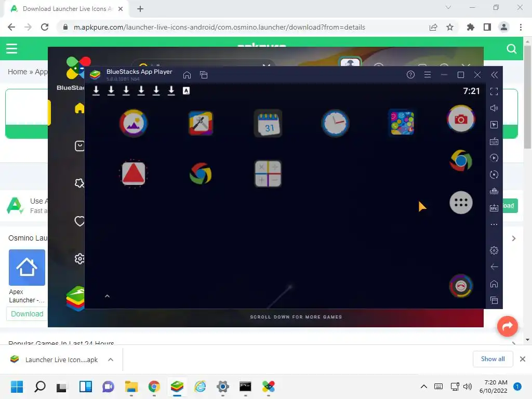
Task: Collapse the BlueStacks side toolbar
Action: (495, 75)
